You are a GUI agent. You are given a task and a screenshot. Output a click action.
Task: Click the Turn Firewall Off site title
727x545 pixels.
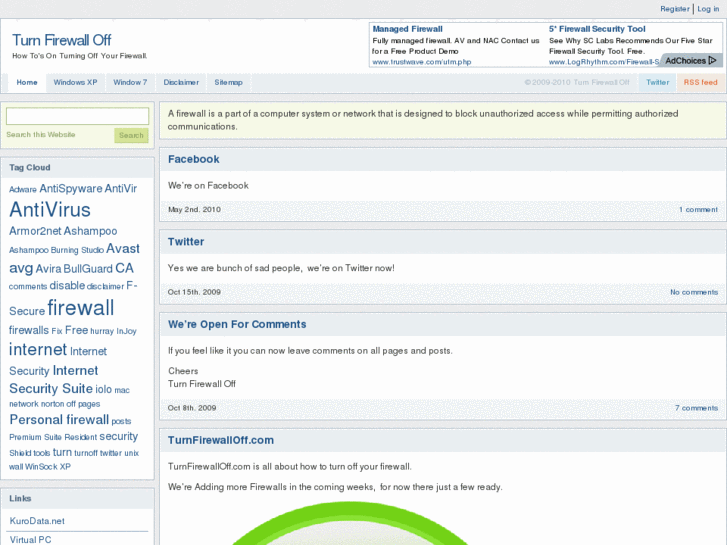coord(61,40)
